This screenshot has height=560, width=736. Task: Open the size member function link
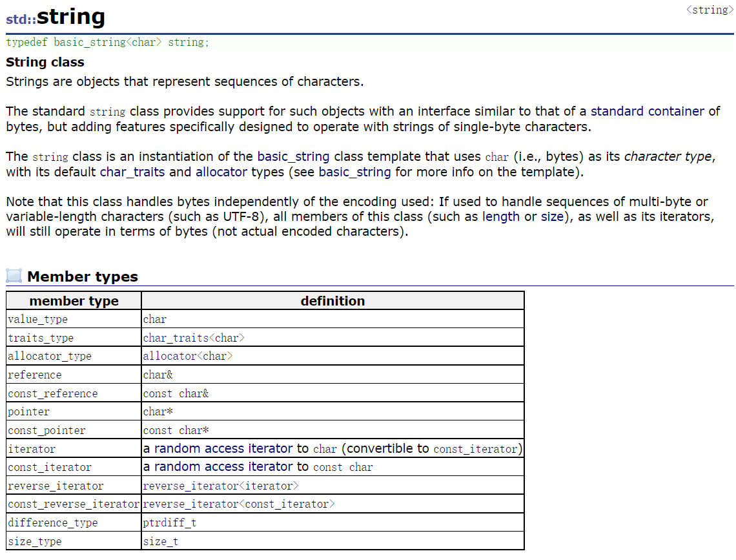pyautogui.click(x=551, y=216)
